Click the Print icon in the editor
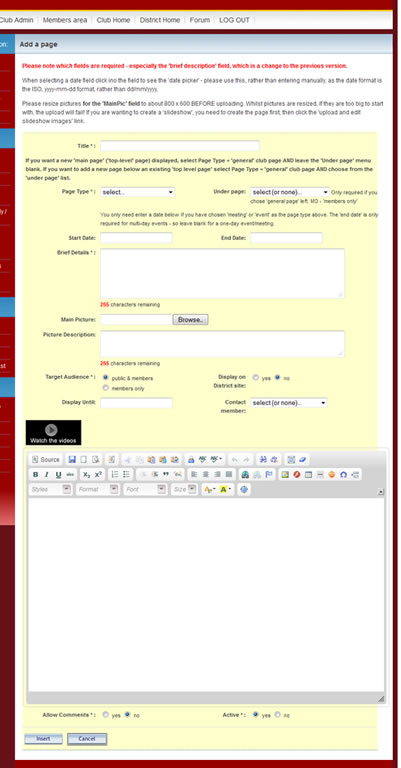The width and height of the screenshot is (401, 768). coord(191,460)
